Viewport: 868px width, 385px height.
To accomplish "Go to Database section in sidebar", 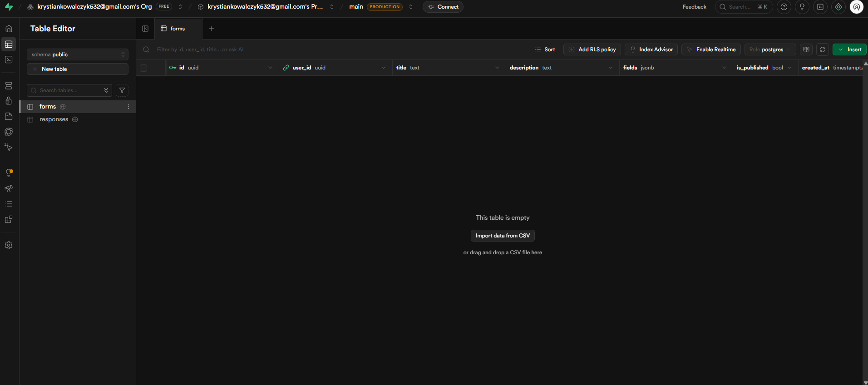I will pyautogui.click(x=9, y=86).
